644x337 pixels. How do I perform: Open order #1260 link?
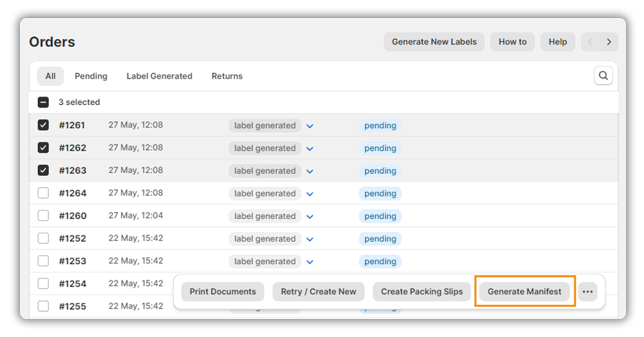tap(73, 216)
